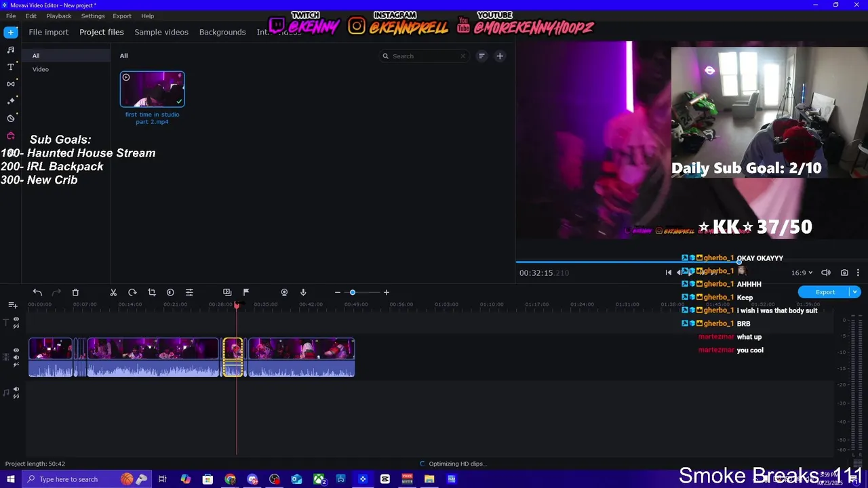
Task: Zoom out the timeline with the minus button
Action: (x=337, y=292)
